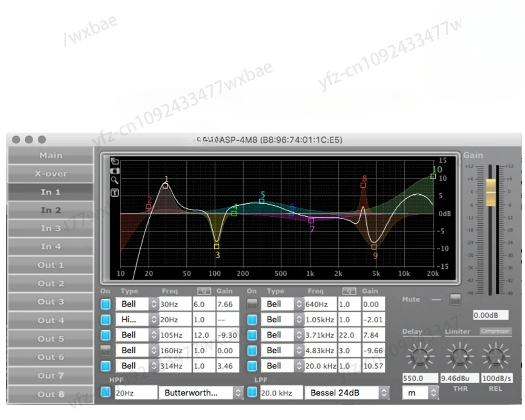Open type dropdown for 105Hz band
Viewport: 525px width, 420px height.
point(137,335)
